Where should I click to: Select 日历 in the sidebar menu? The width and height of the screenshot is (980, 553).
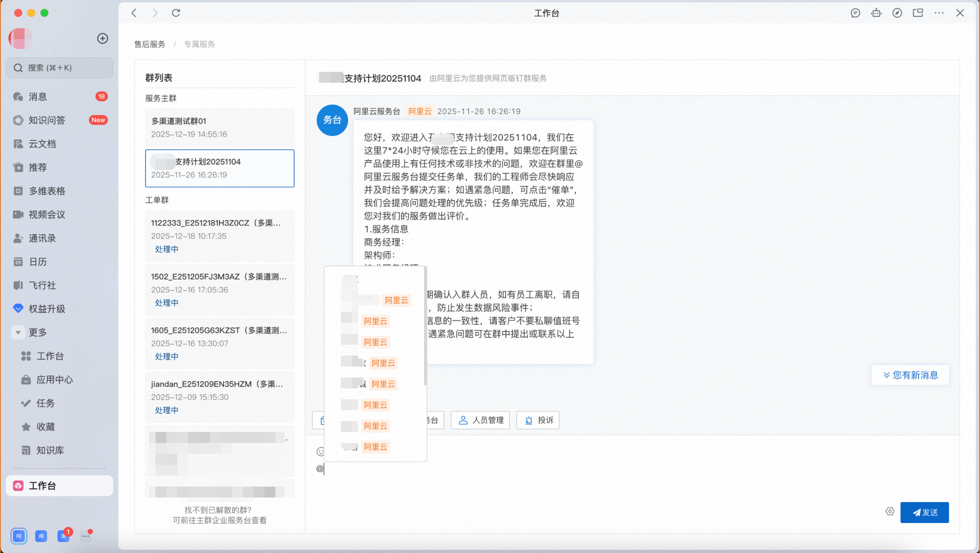(x=38, y=262)
